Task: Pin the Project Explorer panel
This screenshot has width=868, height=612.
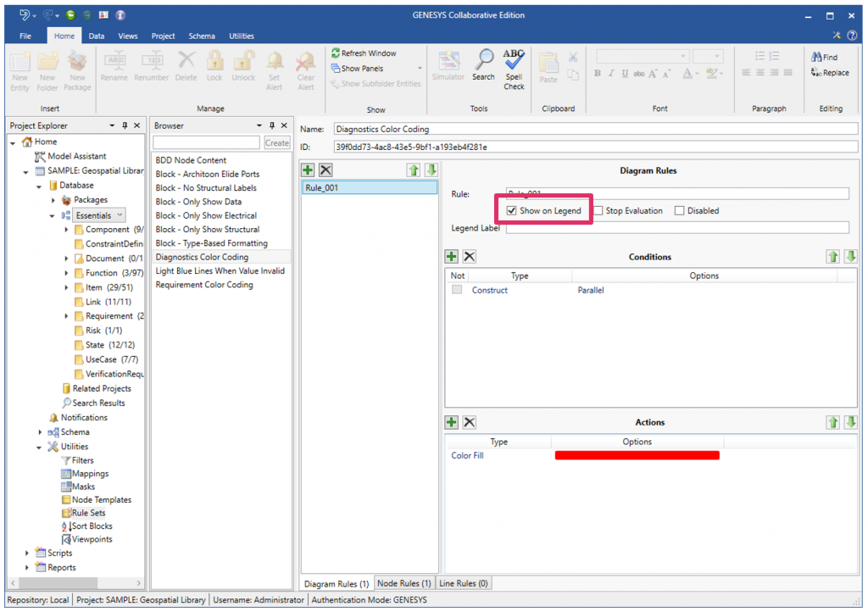Action: point(125,125)
